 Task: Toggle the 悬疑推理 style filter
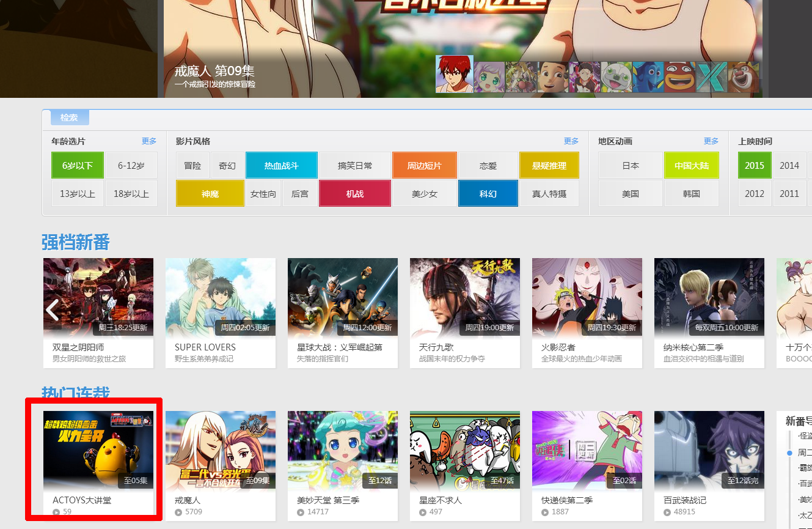tap(549, 165)
